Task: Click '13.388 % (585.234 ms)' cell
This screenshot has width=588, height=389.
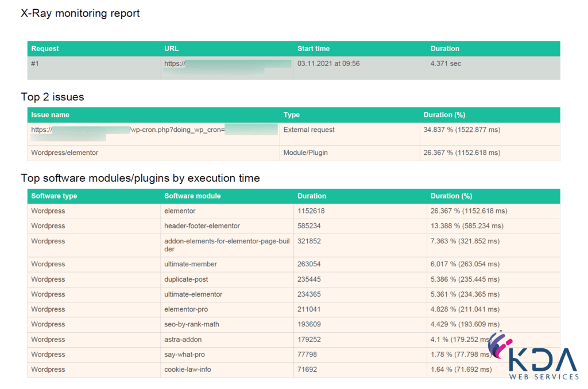Action: pyautogui.click(x=467, y=226)
